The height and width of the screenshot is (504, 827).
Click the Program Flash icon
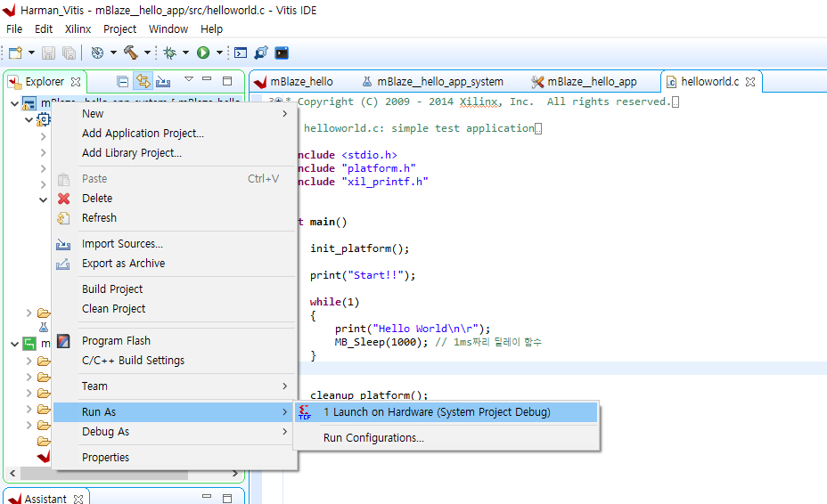63,341
